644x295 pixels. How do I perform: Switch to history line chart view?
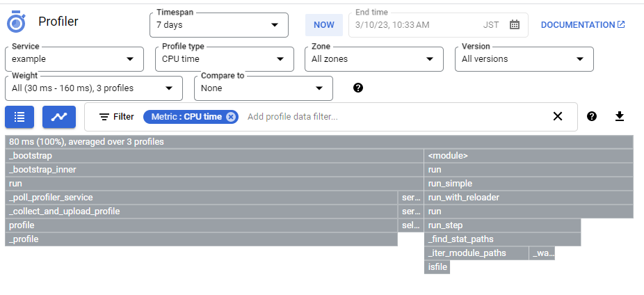tap(59, 117)
